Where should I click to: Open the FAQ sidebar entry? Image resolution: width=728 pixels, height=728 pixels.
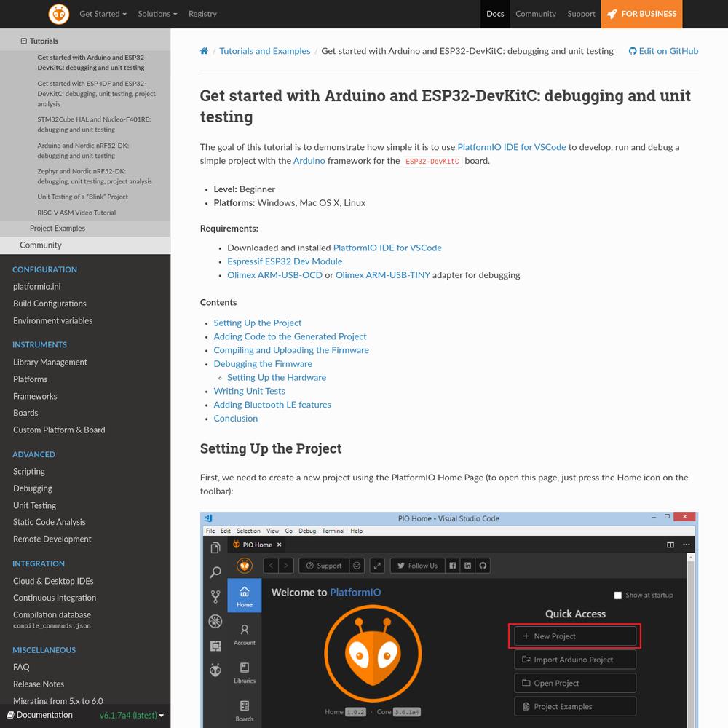(x=21, y=667)
